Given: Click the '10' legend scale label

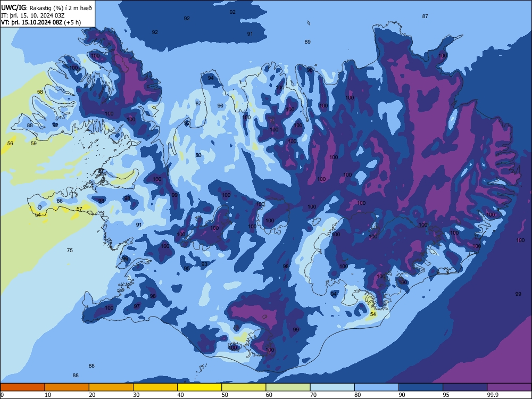Looking at the screenshot, I should 48,395.
